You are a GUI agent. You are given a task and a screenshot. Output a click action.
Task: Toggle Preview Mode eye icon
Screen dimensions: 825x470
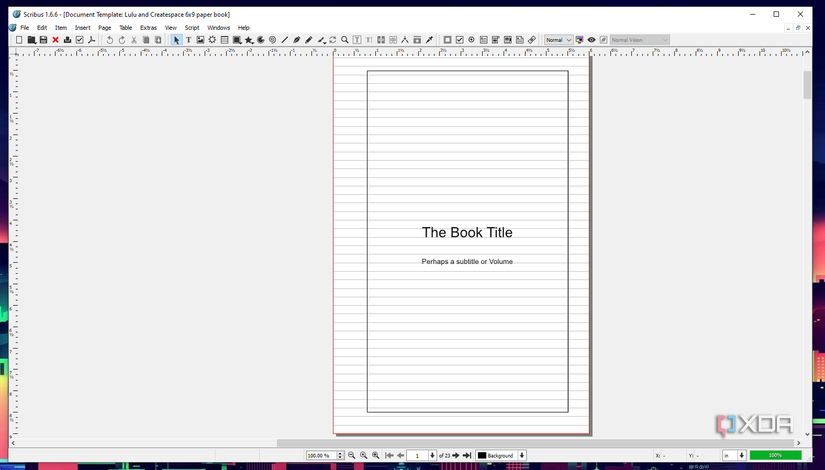point(591,40)
